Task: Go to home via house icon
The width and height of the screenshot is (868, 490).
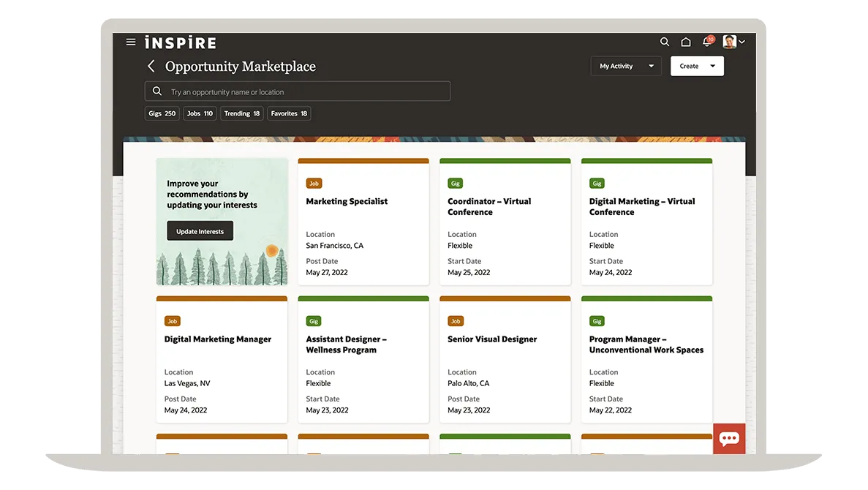Action: [x=686, y=42]
